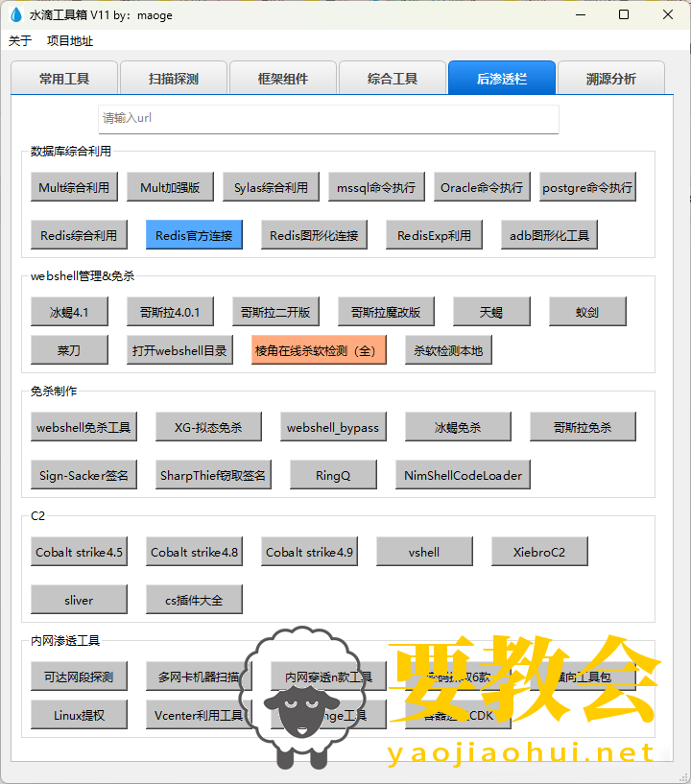Launch RedisExp利用 tool
This screenshot has width=691, height=784.
pos(434,235)
